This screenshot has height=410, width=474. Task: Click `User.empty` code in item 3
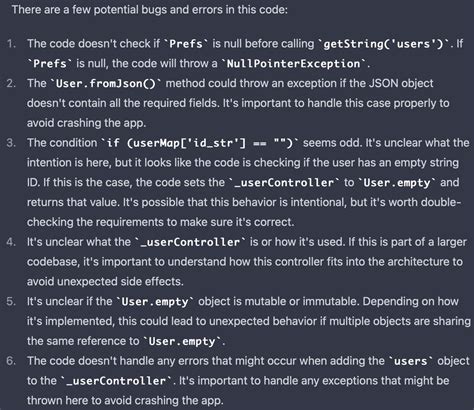click(397, 183)
